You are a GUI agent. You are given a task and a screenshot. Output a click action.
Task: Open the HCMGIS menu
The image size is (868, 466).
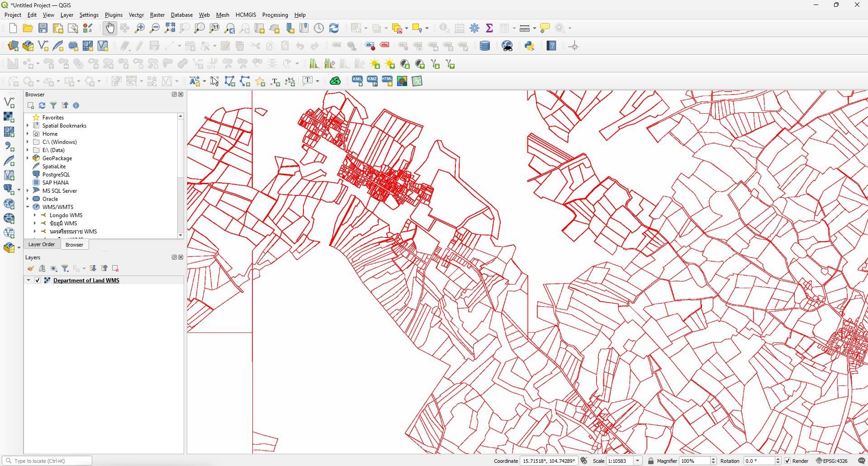click(x=246, y=14)
